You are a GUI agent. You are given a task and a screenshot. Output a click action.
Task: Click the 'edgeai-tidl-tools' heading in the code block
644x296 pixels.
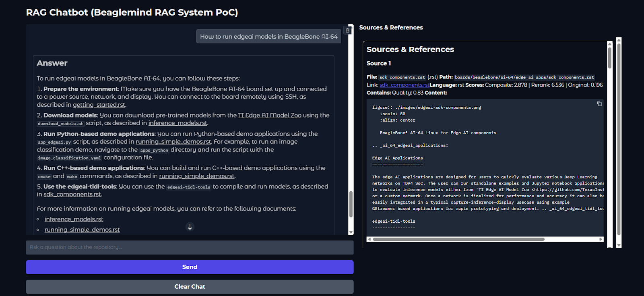click(394, 221)
